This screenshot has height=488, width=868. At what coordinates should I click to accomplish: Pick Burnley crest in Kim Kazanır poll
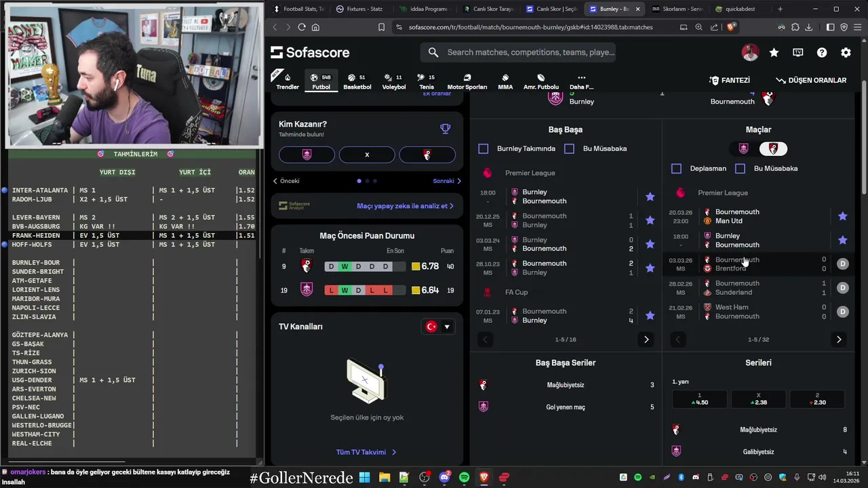(307, 155)
